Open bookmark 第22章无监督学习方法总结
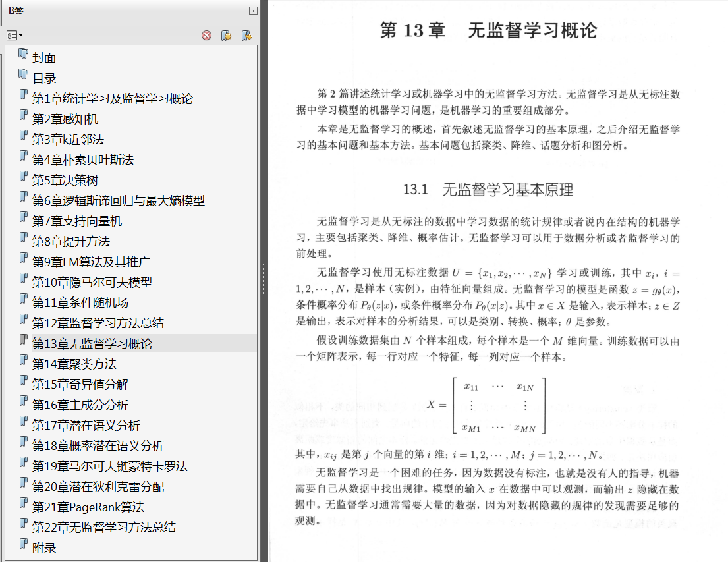Image resolution: width=728 pixels, height=562 pixels. pos(104,528)
